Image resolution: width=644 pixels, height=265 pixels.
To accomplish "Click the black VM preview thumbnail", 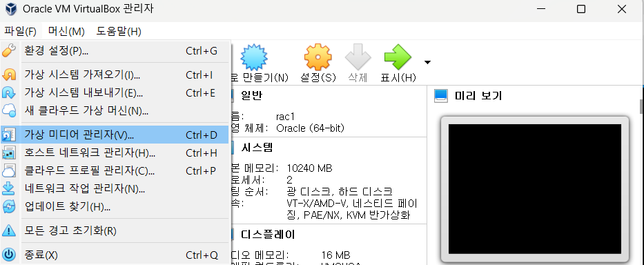I will (x=535, y=189).
